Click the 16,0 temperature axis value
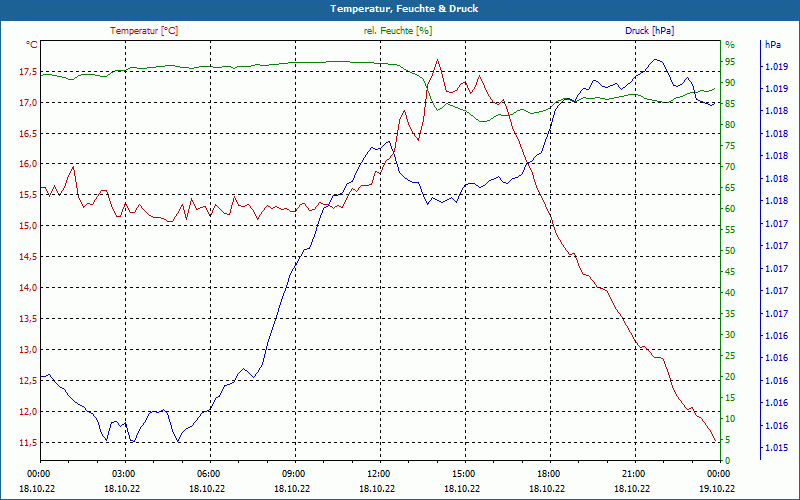This screenshot has width=800, height=500. [x=28, y=164]
